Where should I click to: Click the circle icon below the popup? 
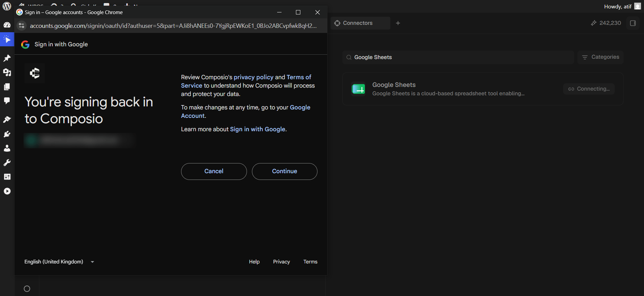[27, 289]
